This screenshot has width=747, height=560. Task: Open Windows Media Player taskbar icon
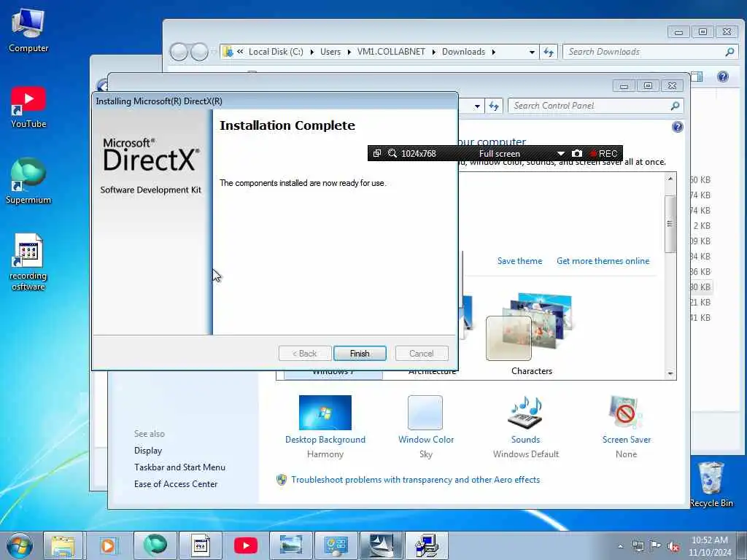(108, 545)
